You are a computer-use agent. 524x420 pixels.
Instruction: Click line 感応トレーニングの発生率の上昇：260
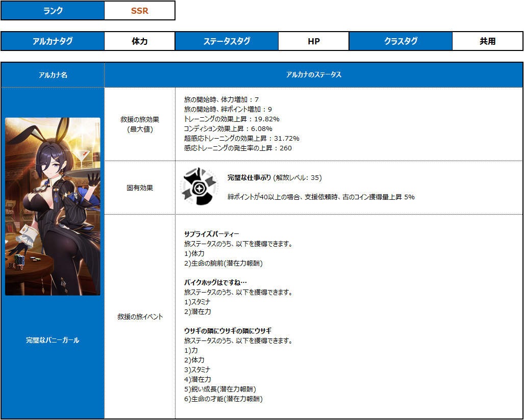tap(238, 148)
